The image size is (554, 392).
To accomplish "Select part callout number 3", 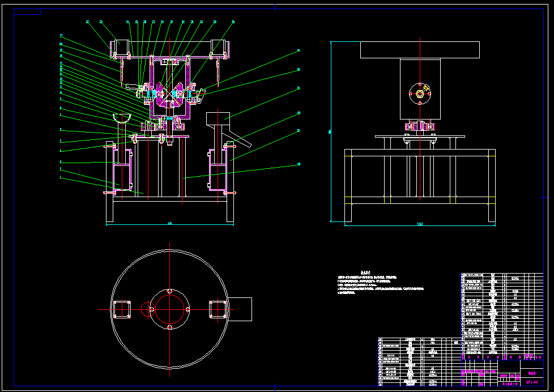I will (x=61, y=161).
